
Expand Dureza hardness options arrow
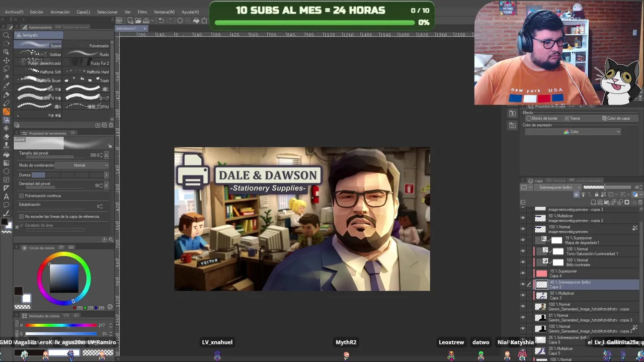point(106,175)
